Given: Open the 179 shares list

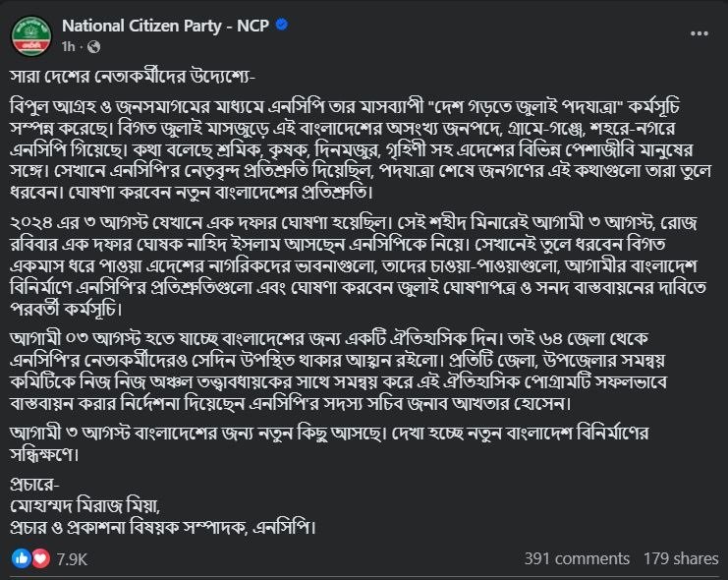Looking at the screenshot, I should pyautogui.click(x=681, y=558).
